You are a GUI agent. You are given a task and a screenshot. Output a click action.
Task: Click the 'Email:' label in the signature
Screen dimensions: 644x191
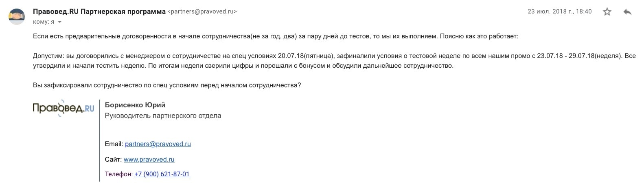click(114, 144)
